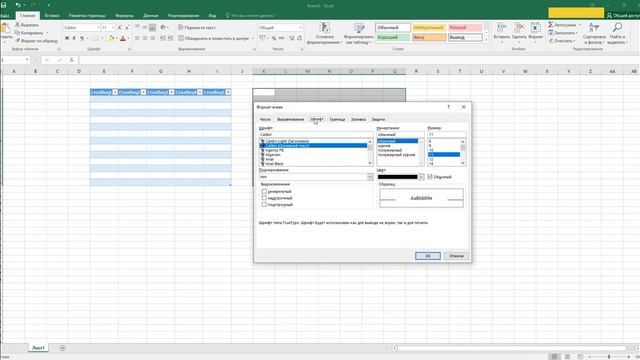Click the Delete cells (Удалить) icon
Viewport: 640px width, 360px height.
click(x=519, y=28)
